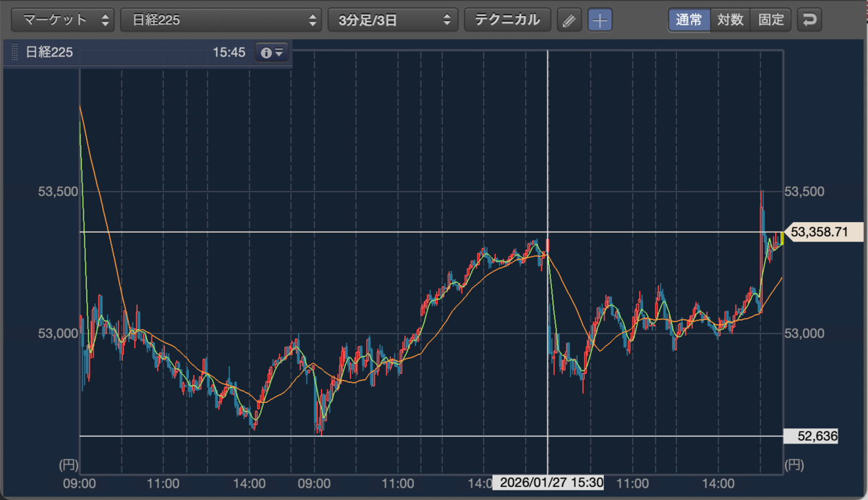The width and height of the screenshot is (868, 500).
Task: Click the 15:45 time in chart header
Action: pyautogui.click(x=229, y=53)
